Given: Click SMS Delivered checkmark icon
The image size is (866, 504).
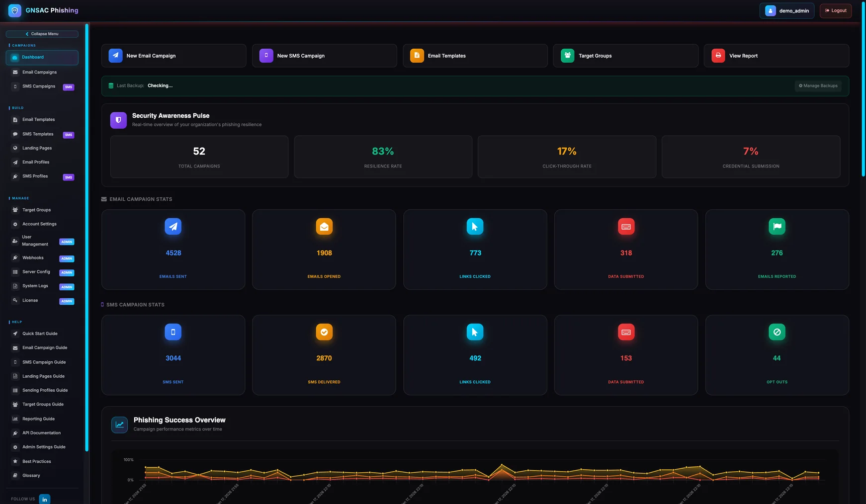Looking at the screenshot, I should pos(324,332).
